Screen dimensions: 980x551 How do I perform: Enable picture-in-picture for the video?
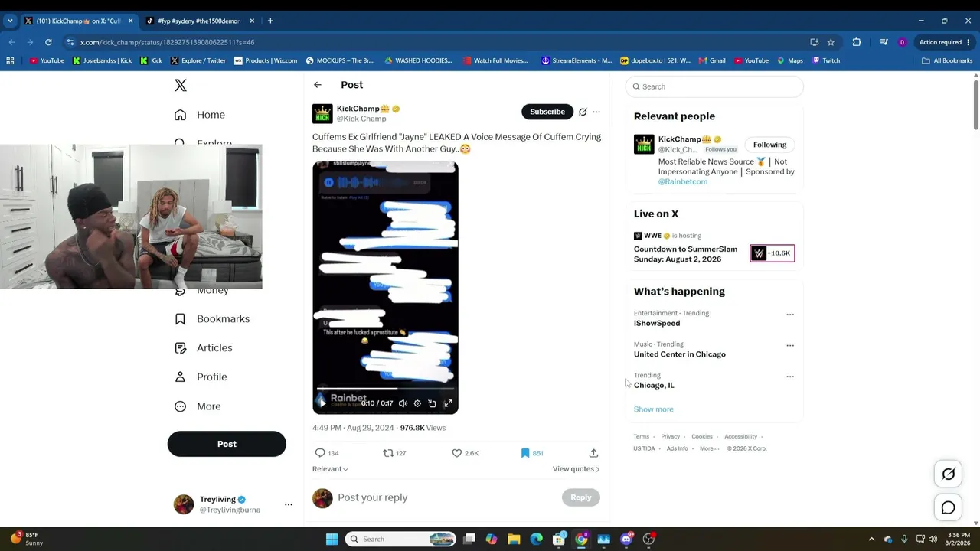point(433,403)
